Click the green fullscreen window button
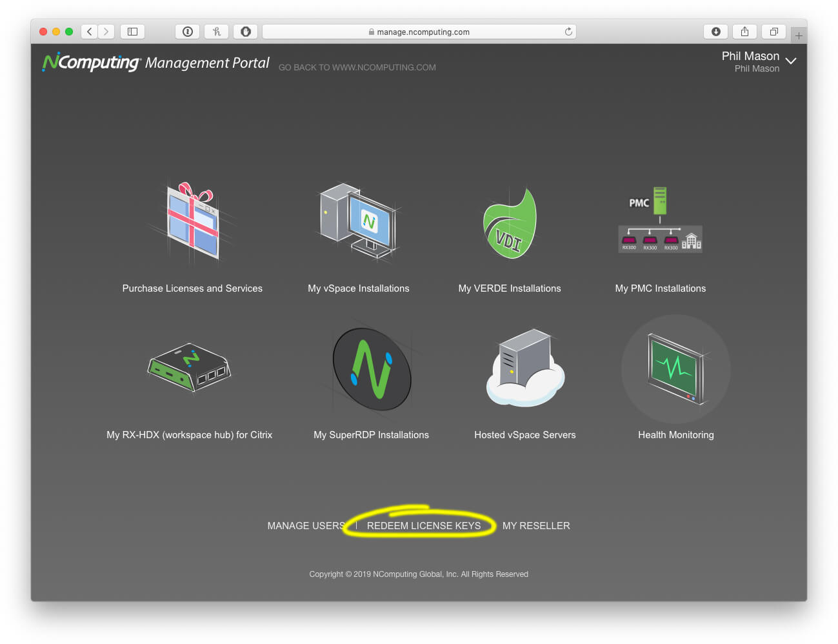This screenshot has width=838, height=644. click(x=69, y=32)
